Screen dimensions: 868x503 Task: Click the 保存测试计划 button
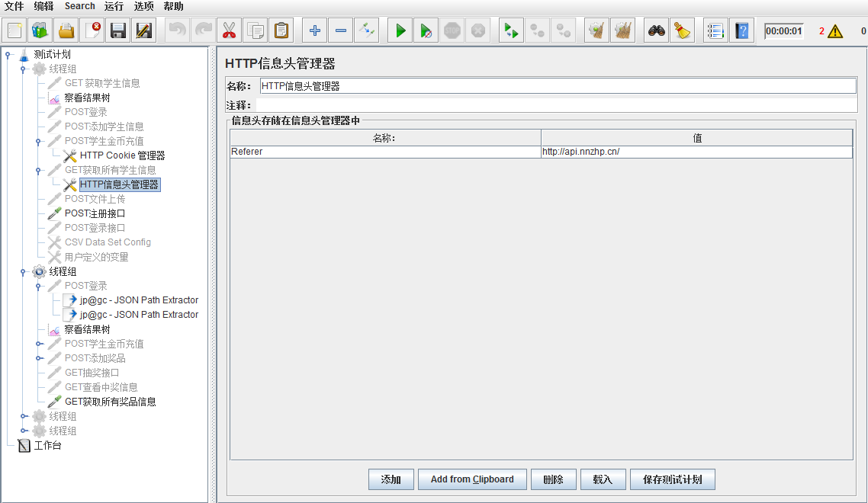(672, 479)
